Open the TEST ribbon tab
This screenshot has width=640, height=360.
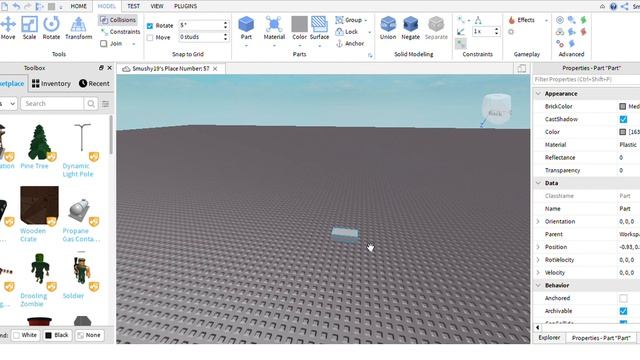tap(133, 6)
